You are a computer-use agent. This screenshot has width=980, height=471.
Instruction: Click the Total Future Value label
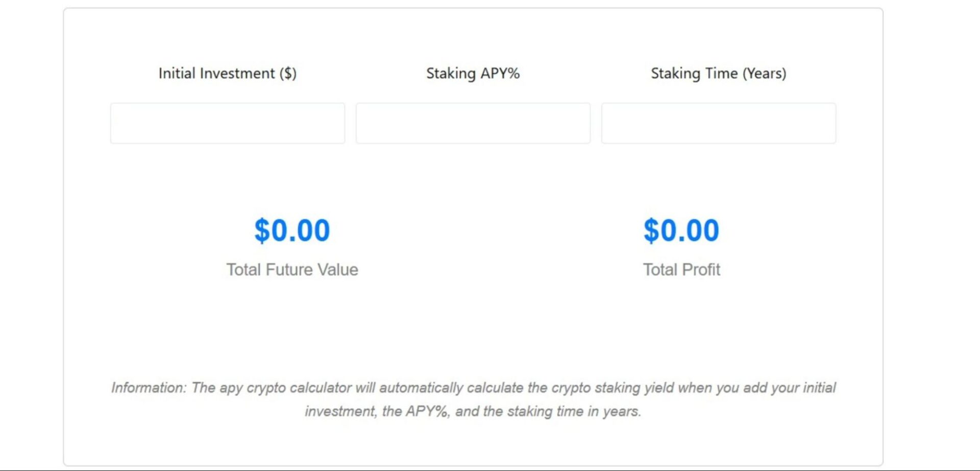tap(292, 269)
